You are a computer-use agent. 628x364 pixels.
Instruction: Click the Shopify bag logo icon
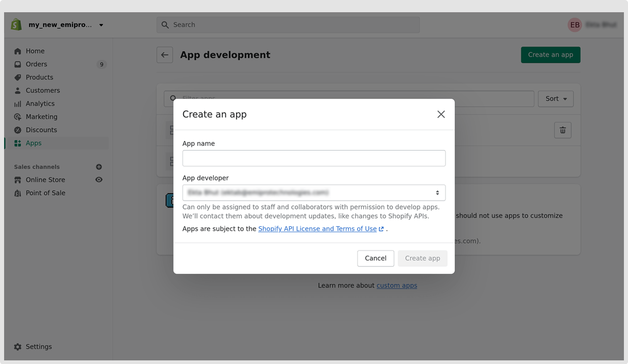pos(16,24)
